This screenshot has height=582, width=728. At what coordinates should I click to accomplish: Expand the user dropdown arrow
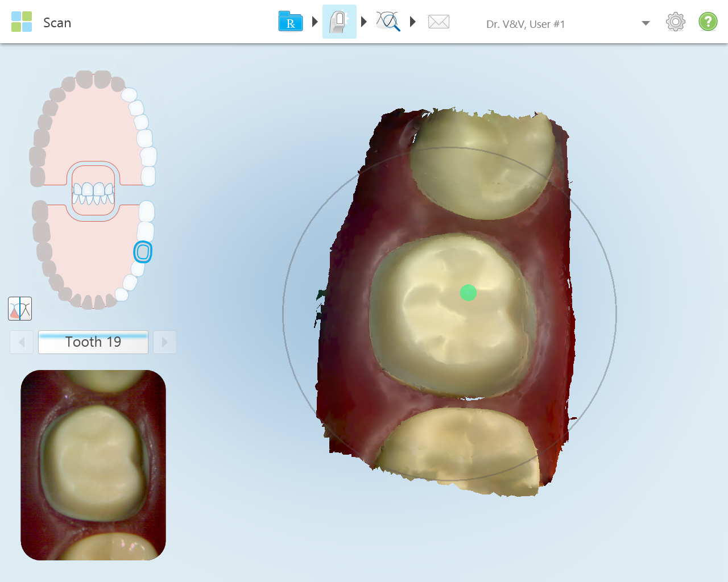646,23
